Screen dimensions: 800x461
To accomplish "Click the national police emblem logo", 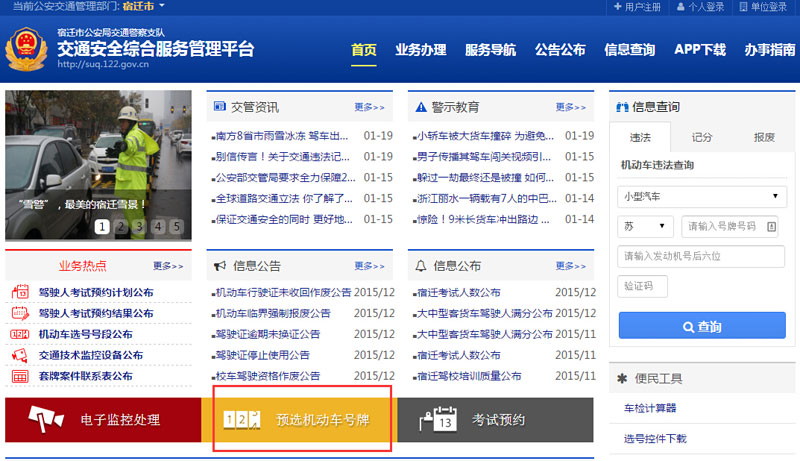I will click(x=27, y=49).
